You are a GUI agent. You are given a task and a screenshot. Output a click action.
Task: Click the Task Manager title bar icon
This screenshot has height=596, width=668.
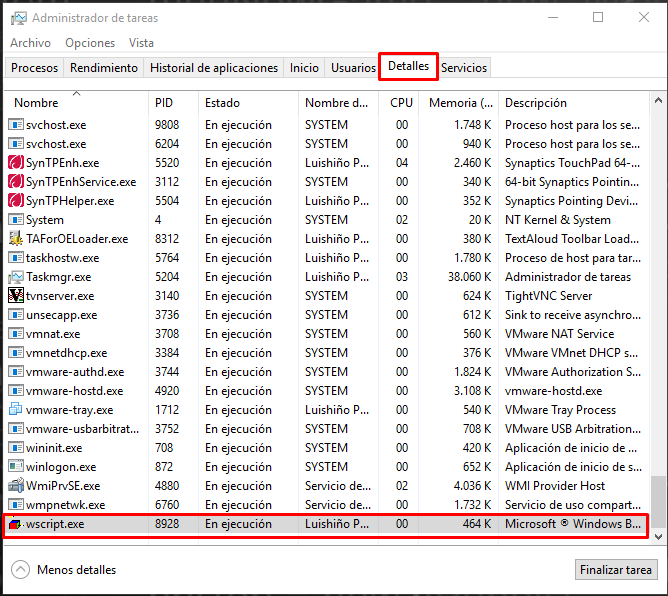click(18, 18)
